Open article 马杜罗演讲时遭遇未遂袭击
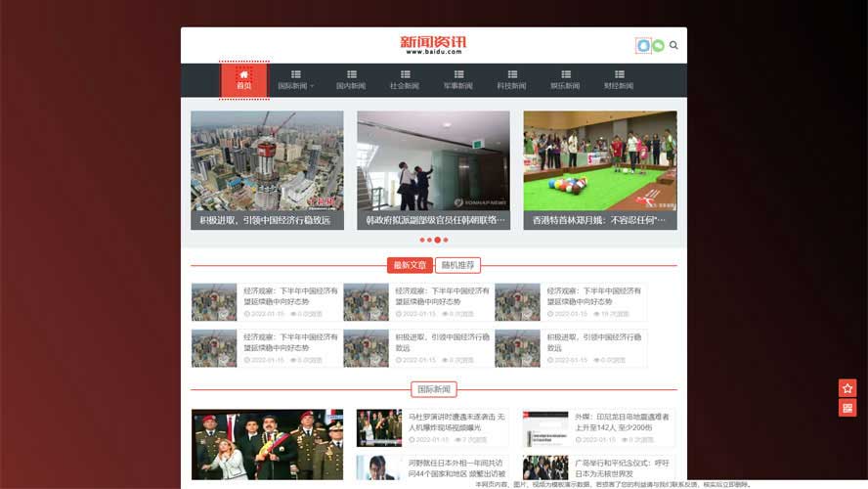 click(456, 422)
